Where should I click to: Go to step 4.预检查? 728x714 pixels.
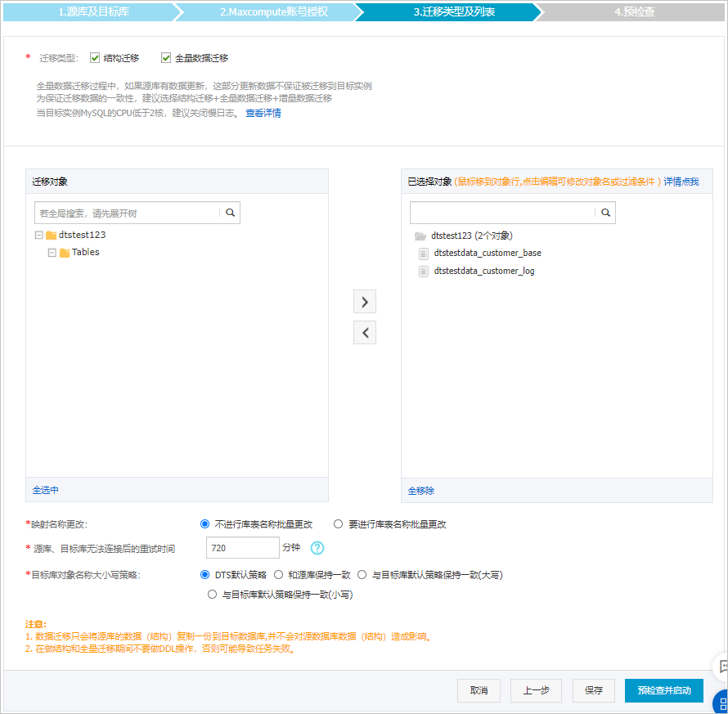(634, 12)
